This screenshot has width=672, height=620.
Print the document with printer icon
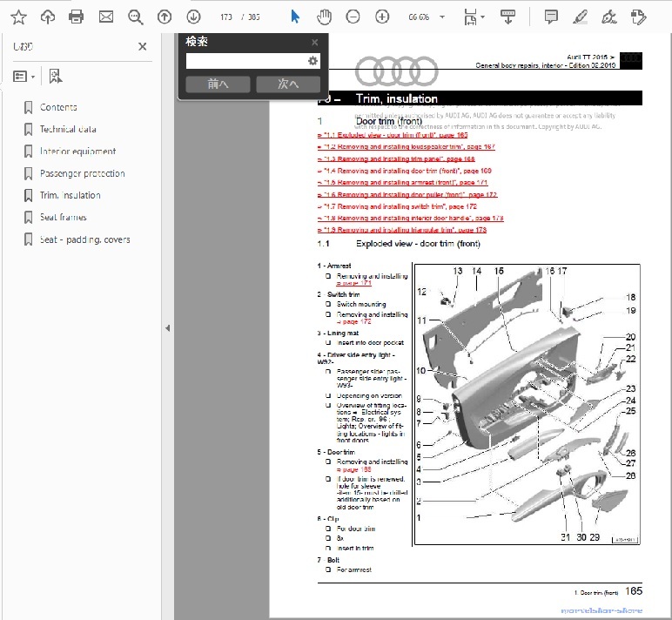(x=77, y=17)
